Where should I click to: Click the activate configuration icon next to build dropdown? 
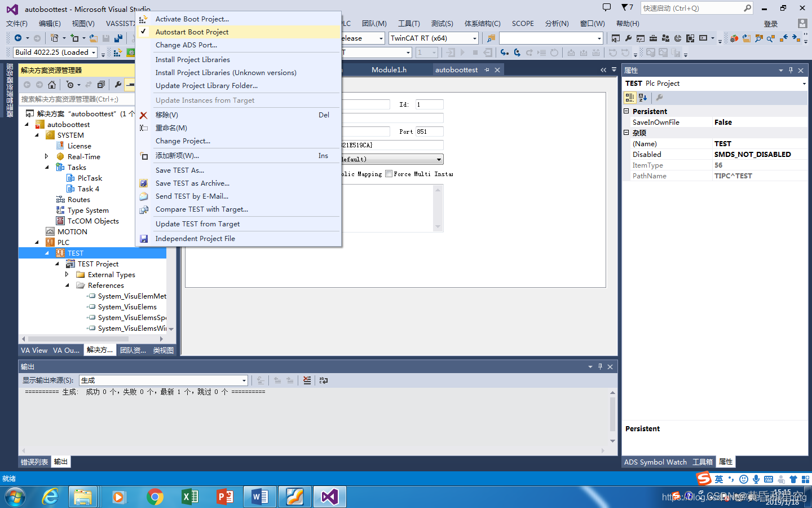118,52
